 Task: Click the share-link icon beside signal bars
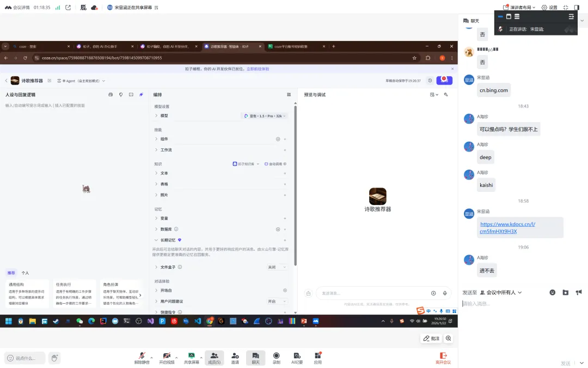68,7
